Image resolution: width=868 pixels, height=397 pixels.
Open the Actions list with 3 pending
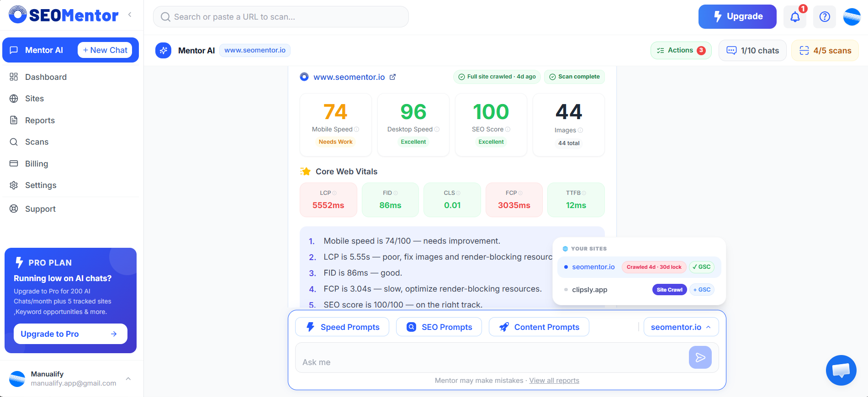(x=681, y=51)
